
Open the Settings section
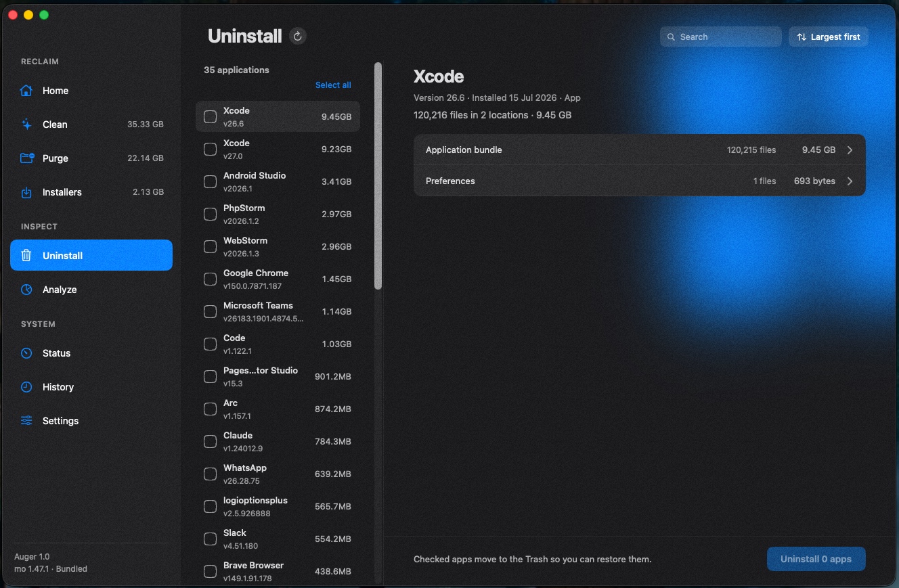click(91, 421)
